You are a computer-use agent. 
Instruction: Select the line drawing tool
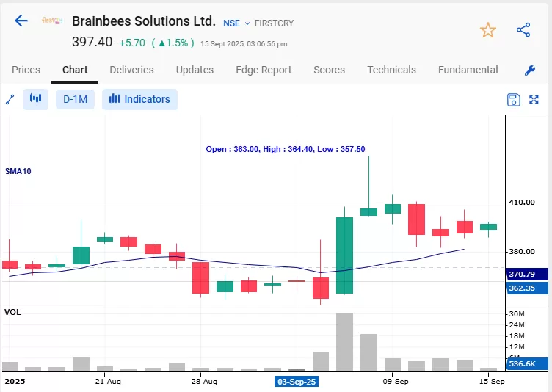[x=10, y=100]
